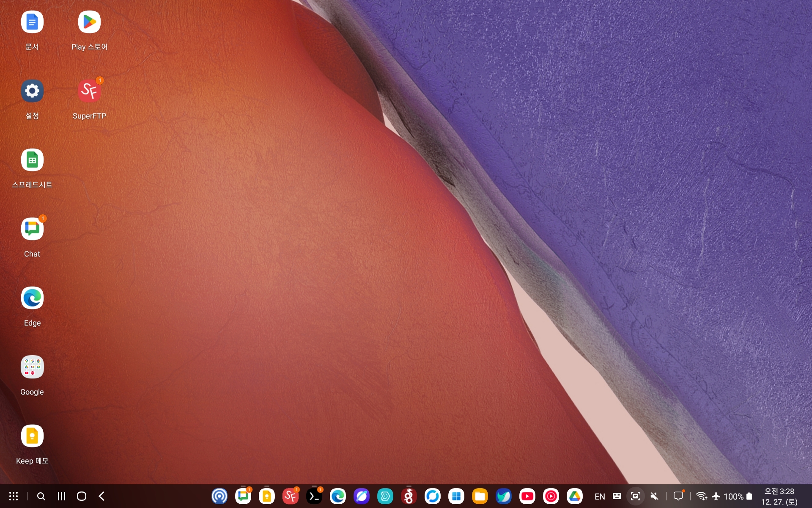This screenshot has width=812, height=508.
Task: Expand the Google folder on the desktop
Action: coord(32,367)
